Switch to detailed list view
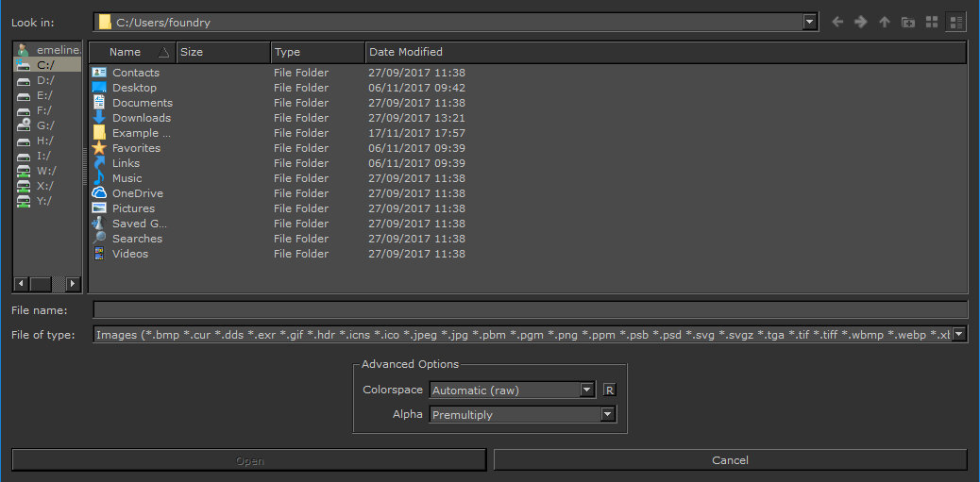The image size is (980, 482). point(955,22)
